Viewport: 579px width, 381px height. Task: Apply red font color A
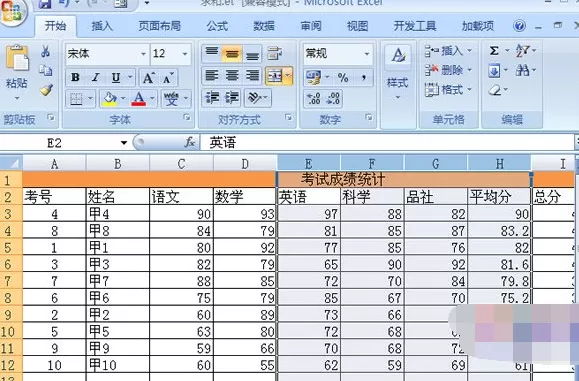pyautogui.click(x=139, y=99)
